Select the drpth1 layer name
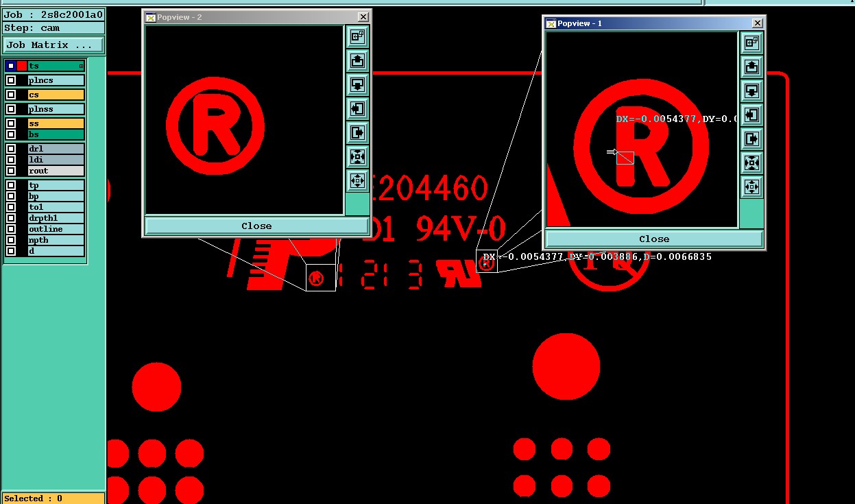855x504 pixels. [56, 218]
